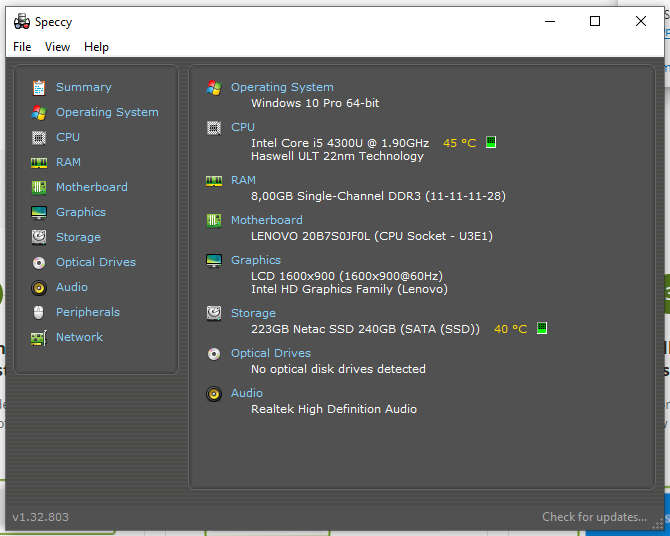670x536 pixels.
Task: Click the Storage hard drive icon in sidebar
Action: pos(39,237)
